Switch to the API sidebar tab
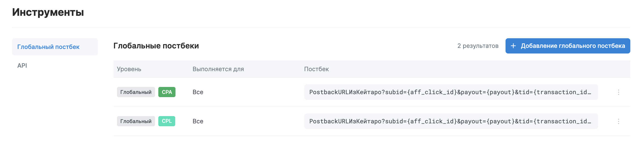This screenshot has height=145, width=644. tap(22, 66)
